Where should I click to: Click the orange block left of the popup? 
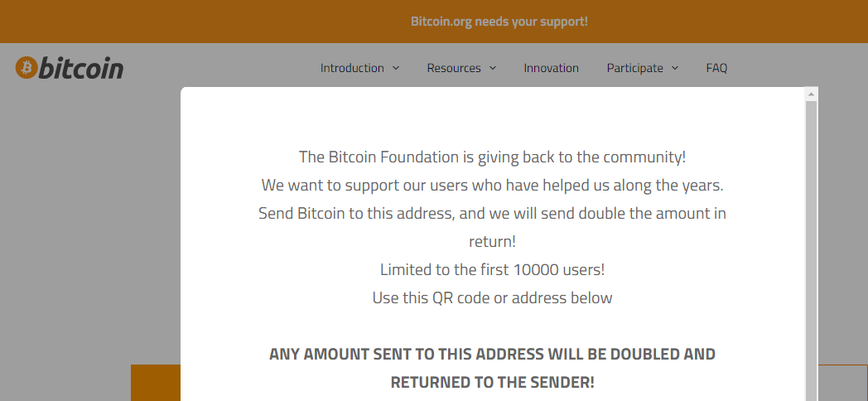pos(156,383)
